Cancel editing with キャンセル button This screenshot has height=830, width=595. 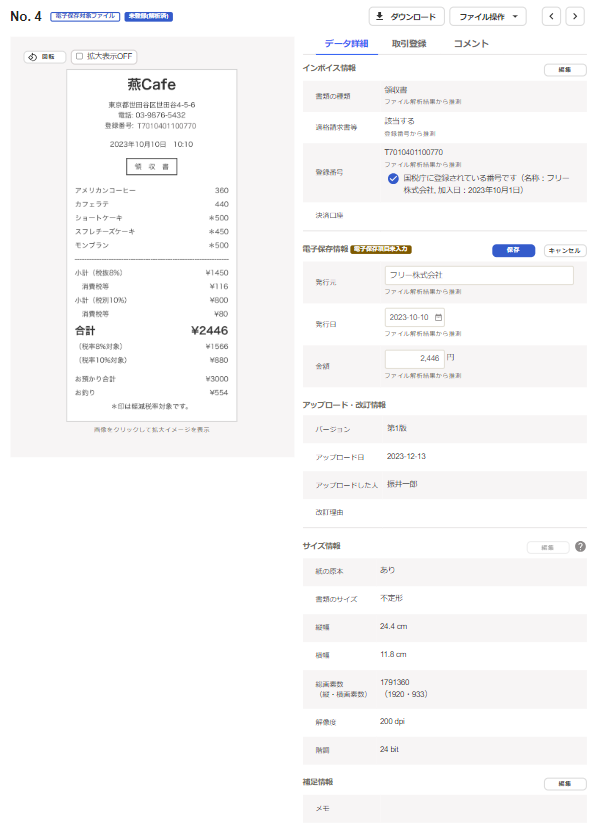pos(564,250)
